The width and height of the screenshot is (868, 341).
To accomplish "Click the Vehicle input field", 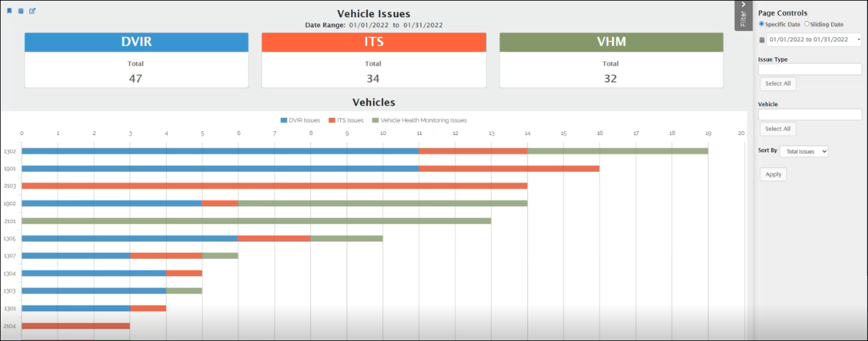I will 809,115.
